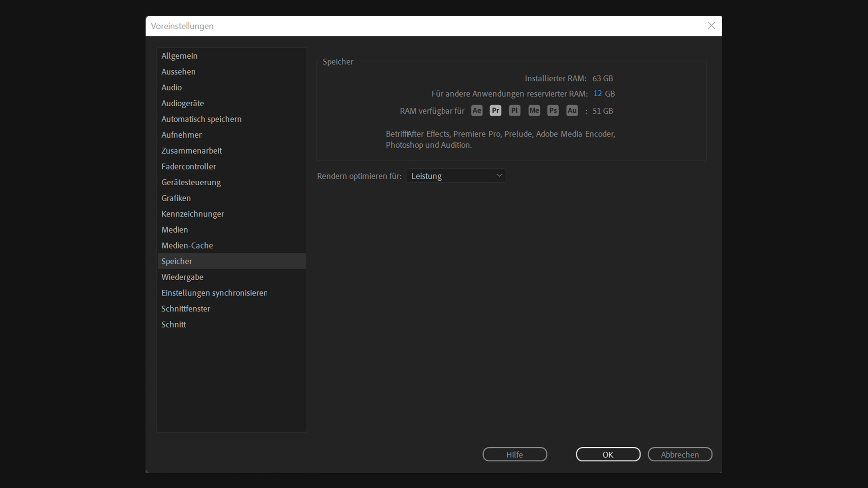Click the Premiere Pro Pr icon
The width and height of the screenshot is (868, 488).
[x=495, y=111]
